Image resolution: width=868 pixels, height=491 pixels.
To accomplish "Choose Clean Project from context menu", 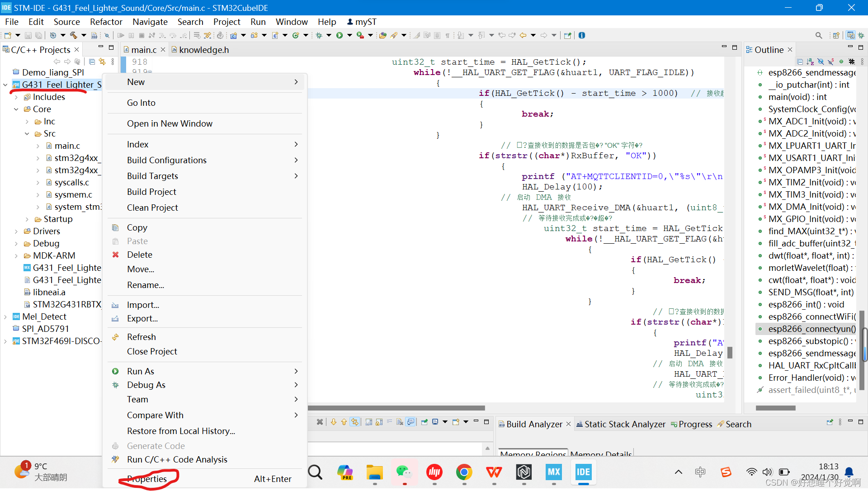I will click(x=205, y=208).
